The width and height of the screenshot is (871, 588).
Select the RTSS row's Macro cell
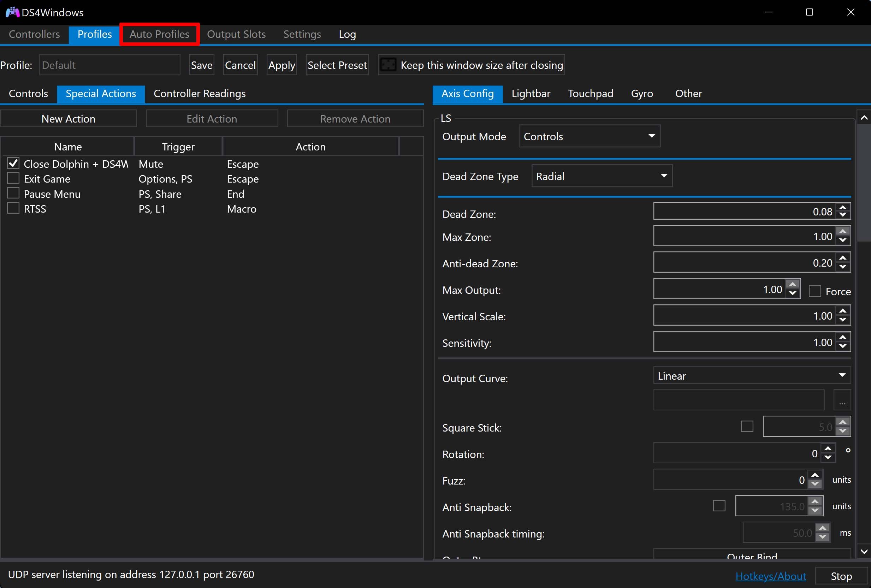click(x=241, y=209)
